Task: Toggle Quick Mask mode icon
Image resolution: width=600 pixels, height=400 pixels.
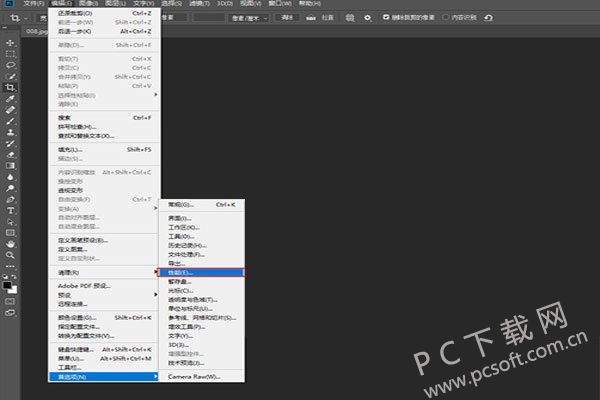Action: (x=10, y=302)
